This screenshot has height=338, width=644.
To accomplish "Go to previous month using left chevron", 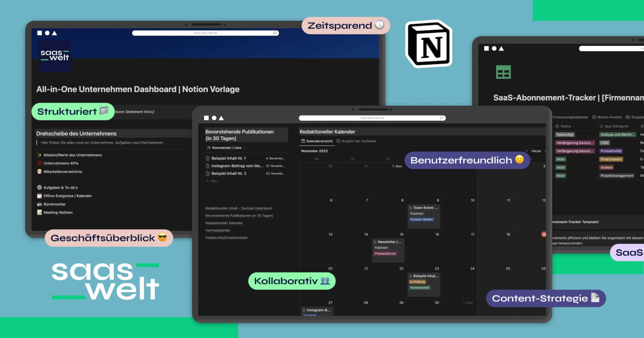I will (527, 151).
